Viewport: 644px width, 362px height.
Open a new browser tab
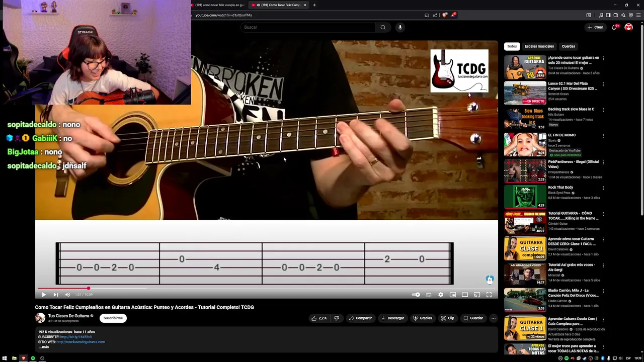point(314,5)
